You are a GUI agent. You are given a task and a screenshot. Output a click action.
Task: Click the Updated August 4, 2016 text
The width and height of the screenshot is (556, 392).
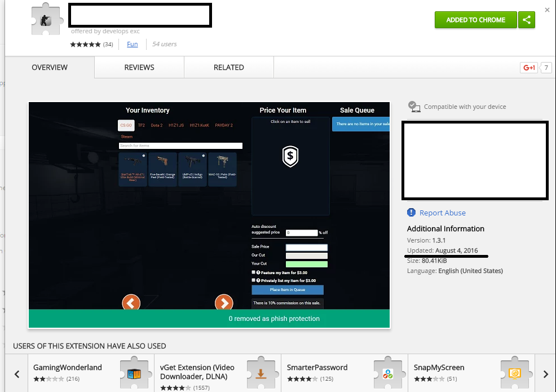pyautogui.click(x=442, y=250)
